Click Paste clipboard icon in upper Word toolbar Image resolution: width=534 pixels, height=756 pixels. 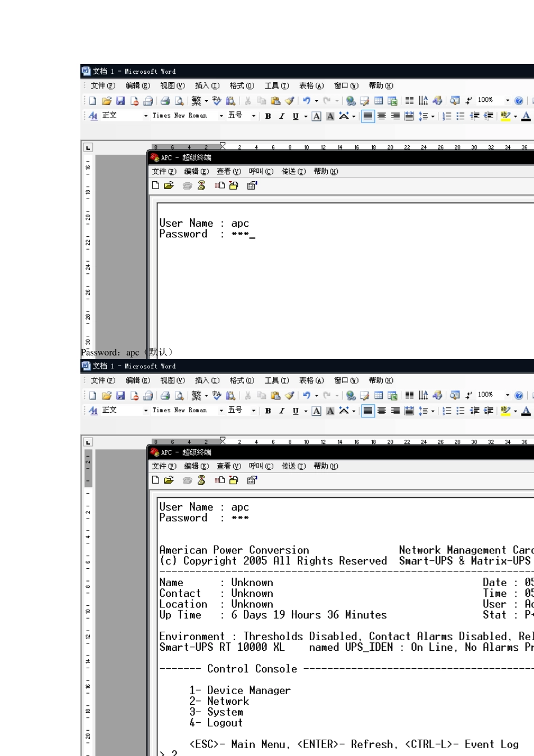(x=275, y=101)
